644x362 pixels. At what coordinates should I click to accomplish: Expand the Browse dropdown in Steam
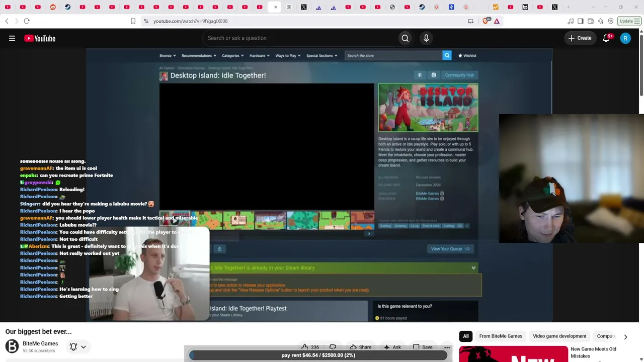168,56
